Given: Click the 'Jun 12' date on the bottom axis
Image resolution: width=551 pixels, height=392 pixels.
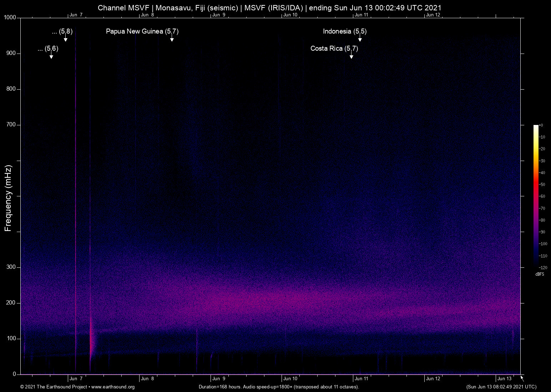Looking at the screenshot, I should (x=433, y=379).
